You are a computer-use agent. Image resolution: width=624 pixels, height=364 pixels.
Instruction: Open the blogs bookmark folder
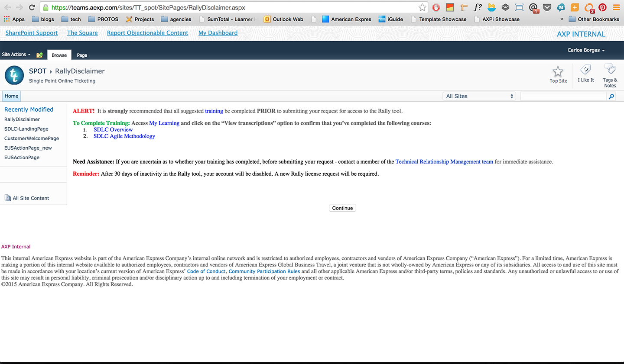[43, 19]
